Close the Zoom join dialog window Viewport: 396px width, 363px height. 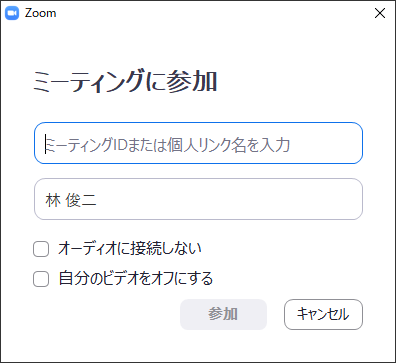(x=380, y=13)
